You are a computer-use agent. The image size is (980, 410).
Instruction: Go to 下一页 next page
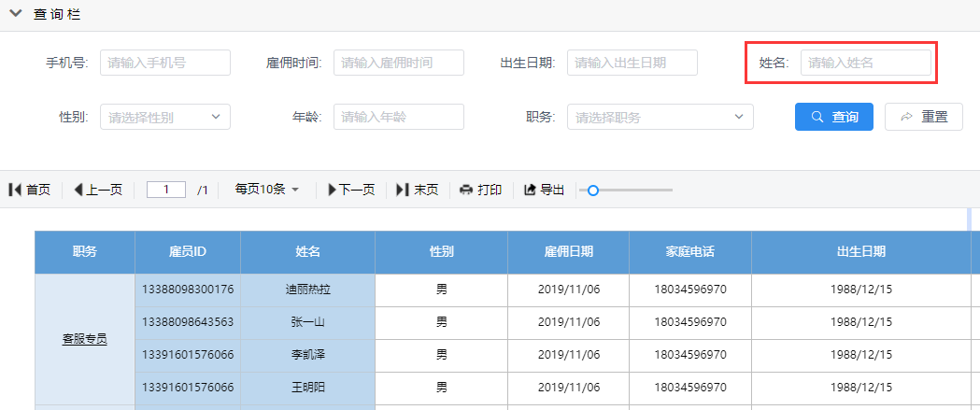(351, 190)
